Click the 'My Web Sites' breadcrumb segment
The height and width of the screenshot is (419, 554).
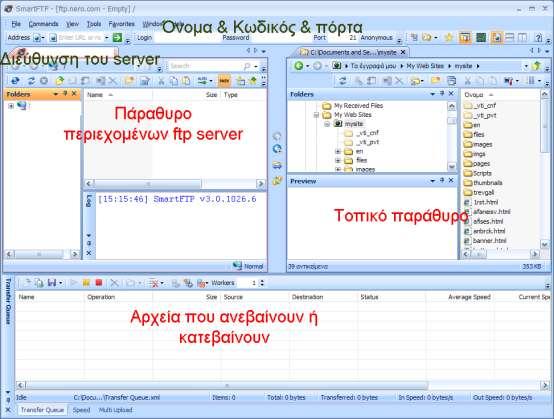click(x=425, y=66)
